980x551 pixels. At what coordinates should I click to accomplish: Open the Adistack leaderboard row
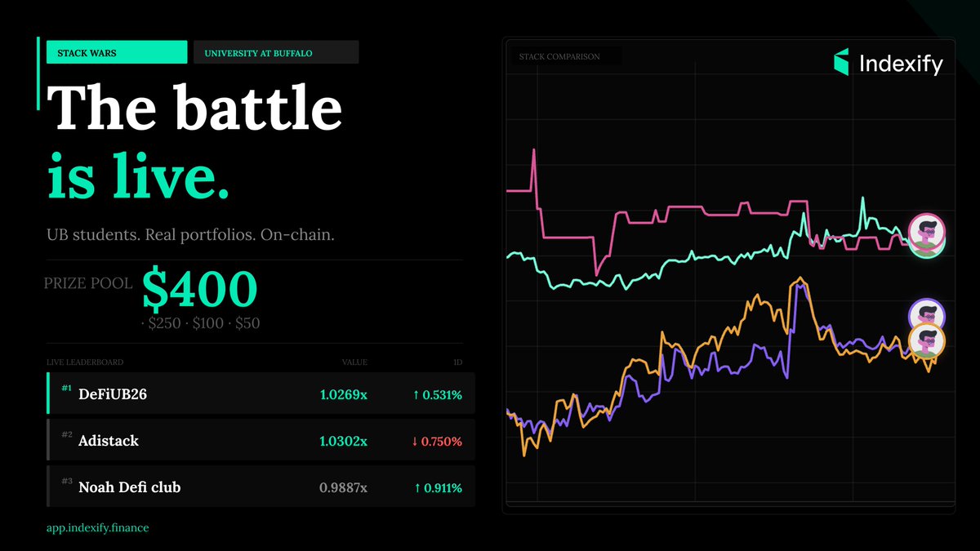pos(261,441)
